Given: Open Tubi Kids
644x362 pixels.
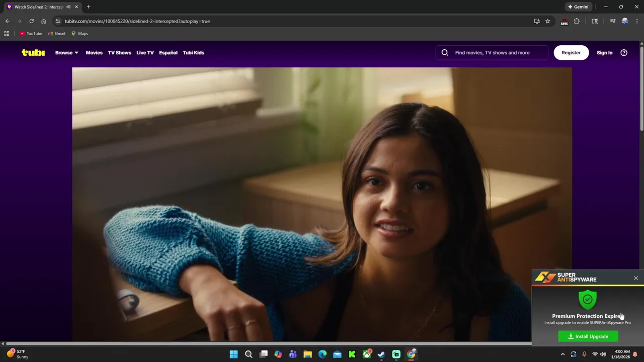Looking at the screenshot, I should click(x=193, y=53).
